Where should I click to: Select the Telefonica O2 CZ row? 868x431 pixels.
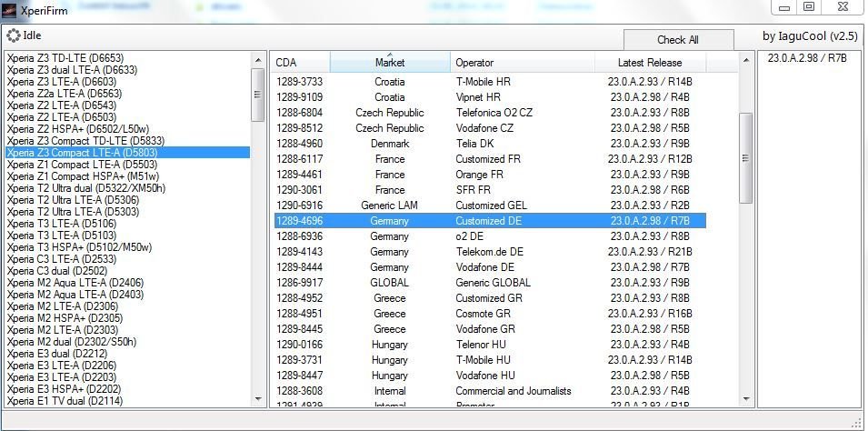[491, 113]
